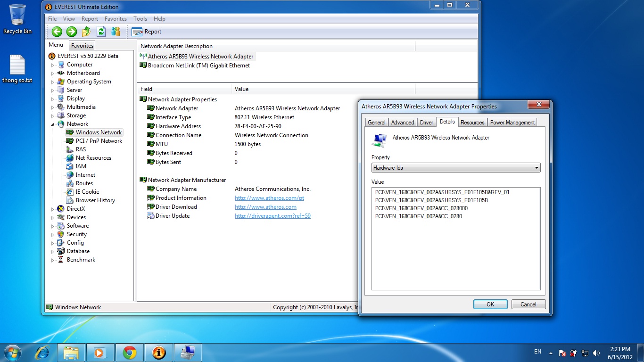The width and height of the screenshot is (644, 362).
Task: Open the http://www.atheros.com/pt link
Action: [x=269, y=198]
